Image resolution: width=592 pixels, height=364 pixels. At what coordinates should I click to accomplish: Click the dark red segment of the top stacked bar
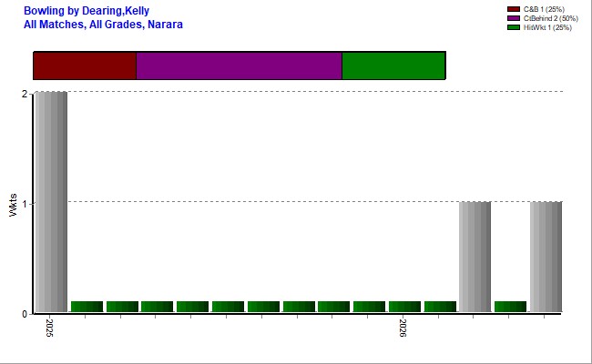click(x=85, y=66)
